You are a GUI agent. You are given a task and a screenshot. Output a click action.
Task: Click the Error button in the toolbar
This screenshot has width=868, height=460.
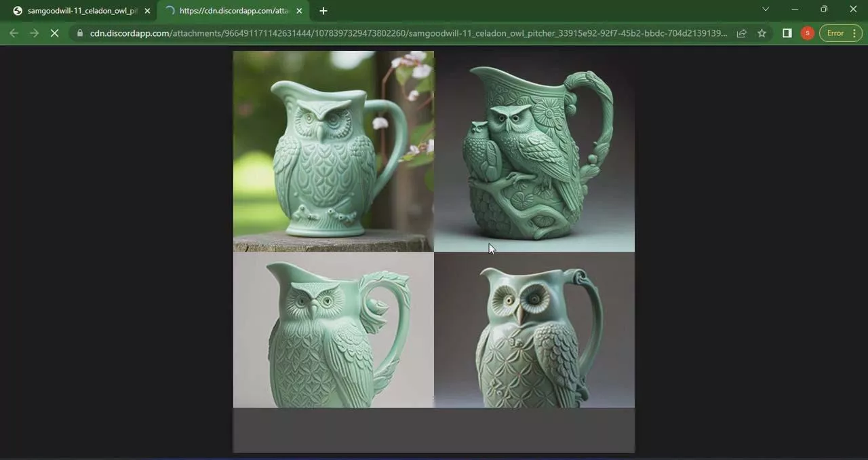pyautogui.click(x=840, y=33)
